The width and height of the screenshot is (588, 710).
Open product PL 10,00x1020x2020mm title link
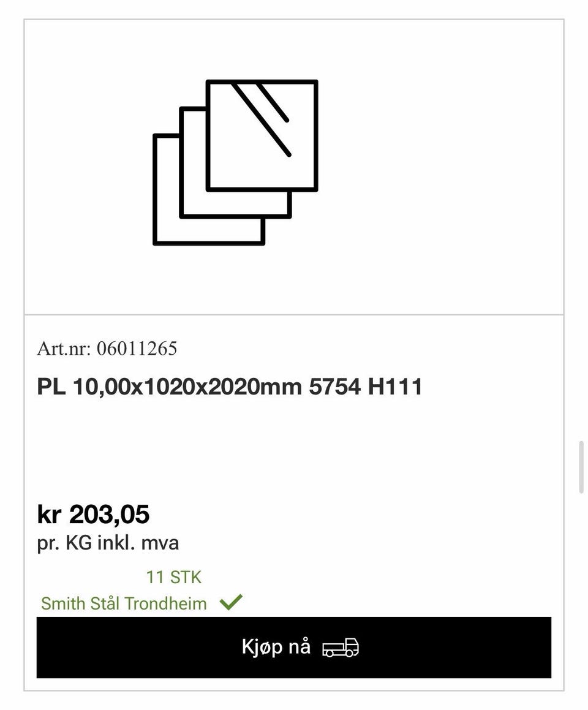point(230,387)
